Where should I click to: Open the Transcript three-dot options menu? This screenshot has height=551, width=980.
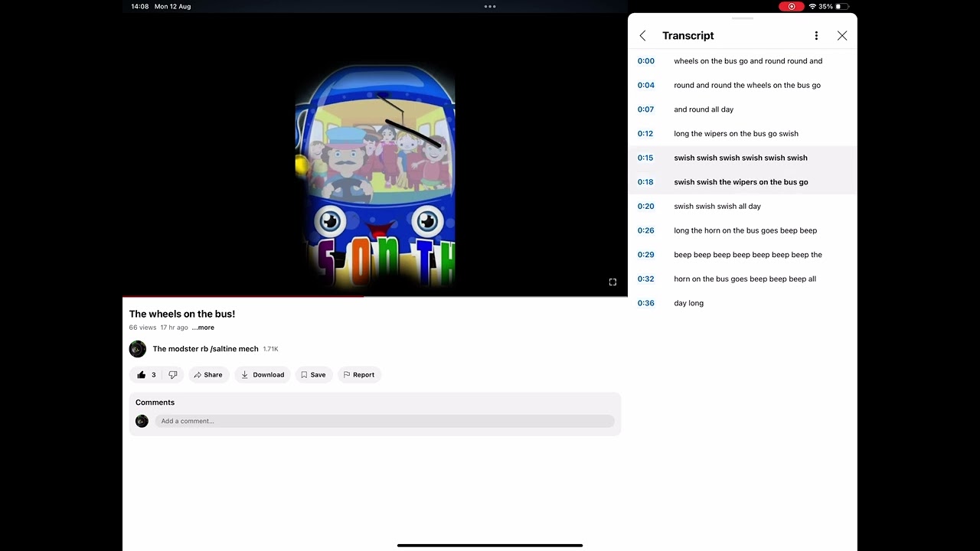816,36
